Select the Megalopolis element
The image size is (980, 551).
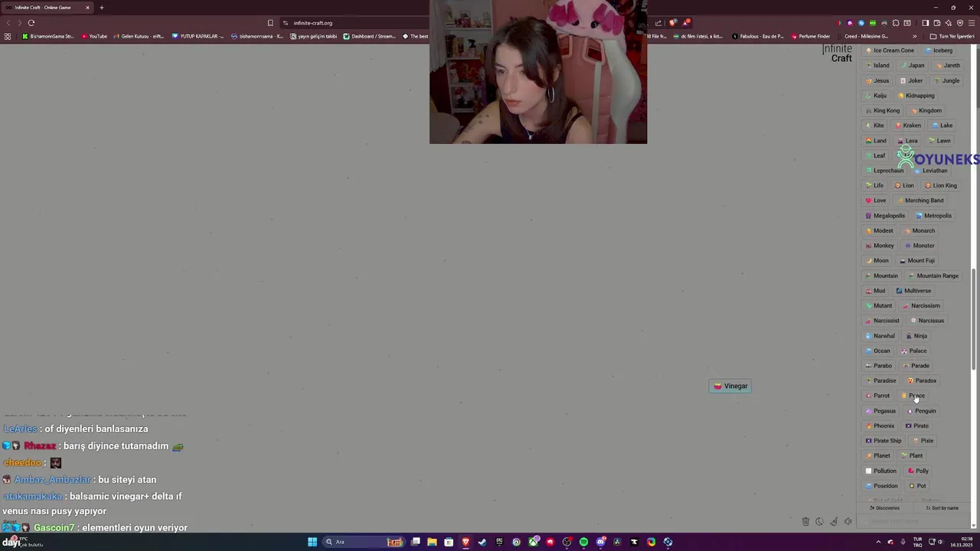pyautogui.click(x=885, y=216)
